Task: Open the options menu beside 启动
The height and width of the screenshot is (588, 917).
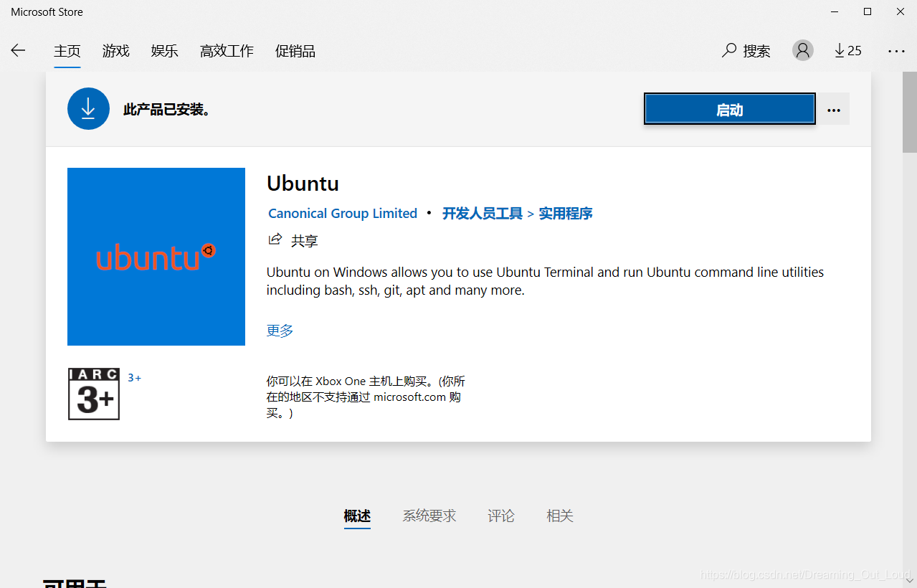Action: coord(834,109)
